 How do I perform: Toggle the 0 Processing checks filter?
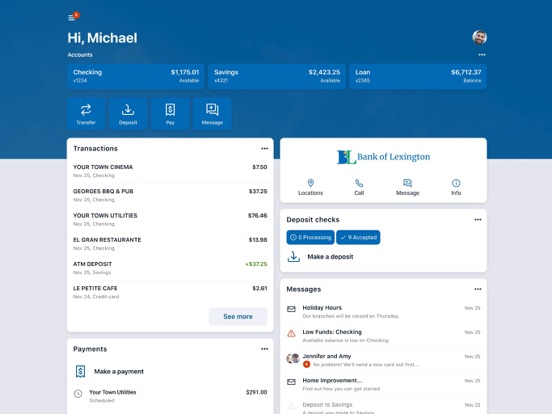coord(310,237)
